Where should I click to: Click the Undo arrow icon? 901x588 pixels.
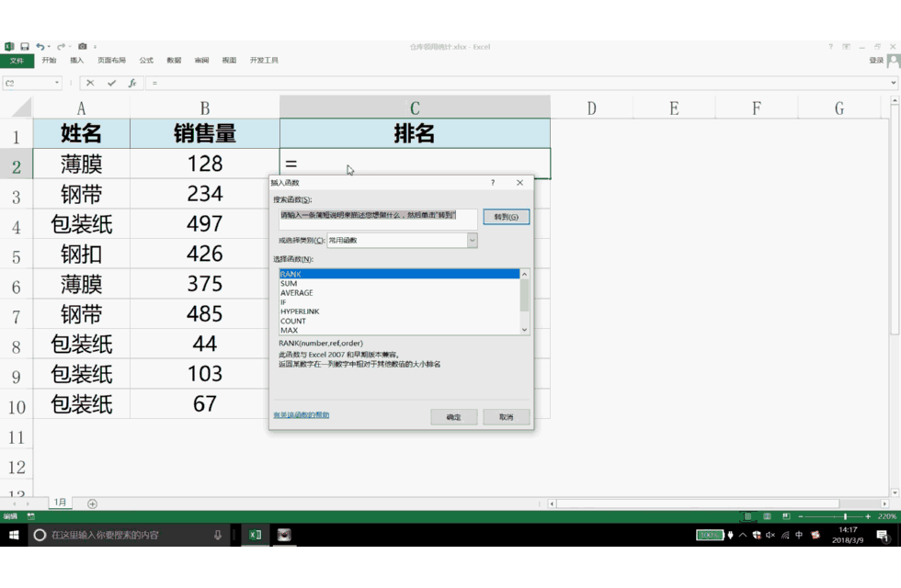40,47
